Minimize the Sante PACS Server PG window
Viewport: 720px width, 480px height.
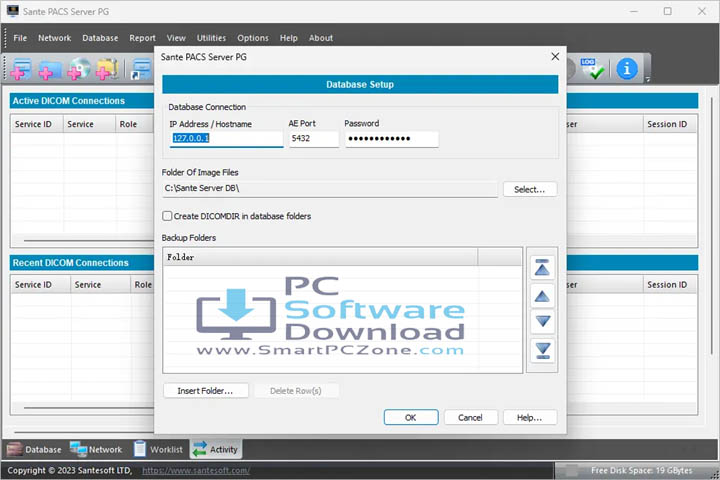tap(634, 11)
